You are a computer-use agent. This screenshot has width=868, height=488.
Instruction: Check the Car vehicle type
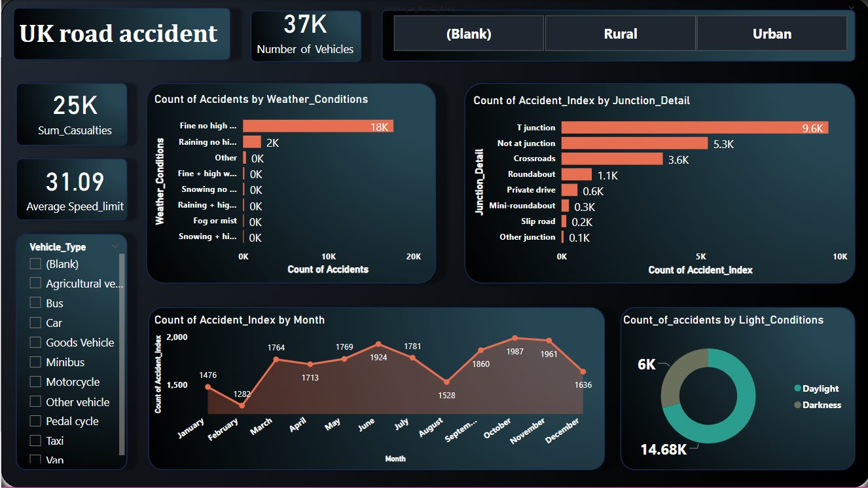pos(35,322)
